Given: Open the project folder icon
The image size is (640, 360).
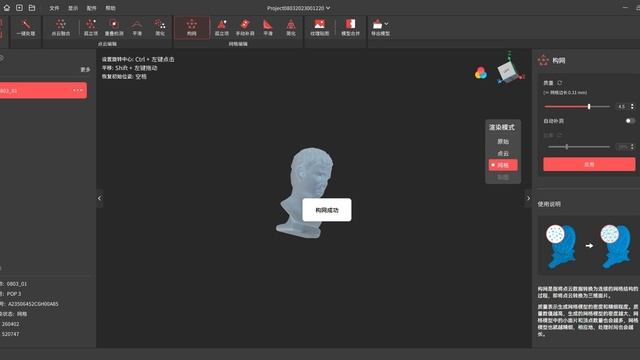Looking at the screenshot, I should pyautogui.click(x=32, y=8).
